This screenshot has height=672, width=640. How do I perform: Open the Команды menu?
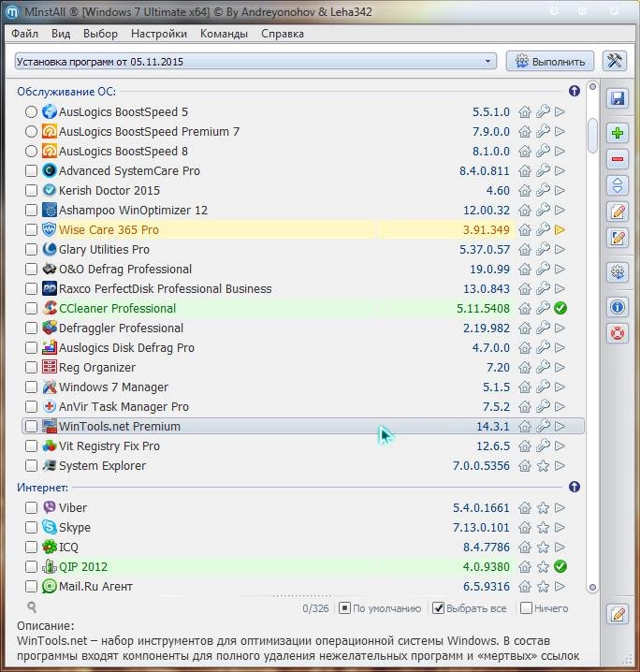point(224,34)
